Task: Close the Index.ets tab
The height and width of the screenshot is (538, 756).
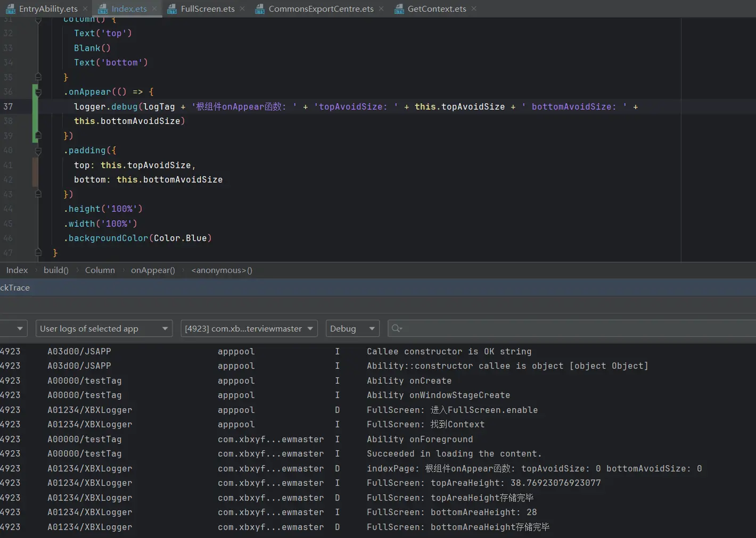Action: click(x=154, y=9)
